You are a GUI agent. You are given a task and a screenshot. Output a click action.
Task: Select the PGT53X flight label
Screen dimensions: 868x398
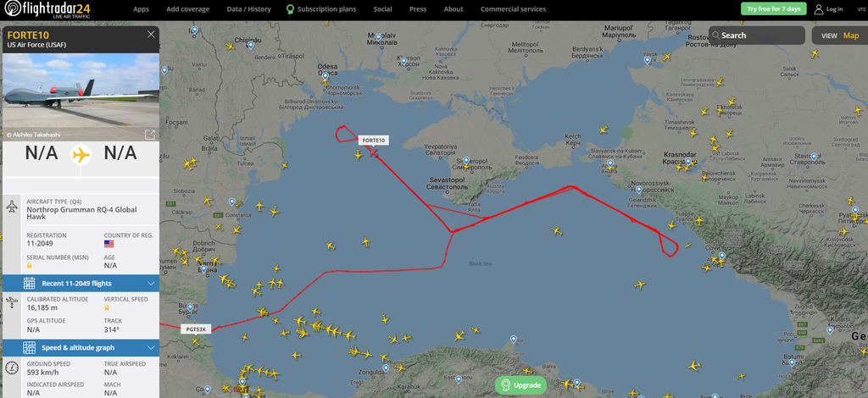click(x=196, y=329)
